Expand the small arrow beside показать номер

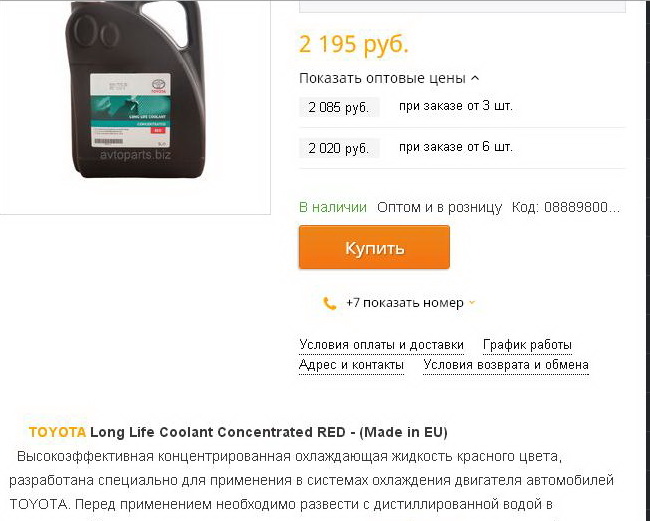(472, 303)
